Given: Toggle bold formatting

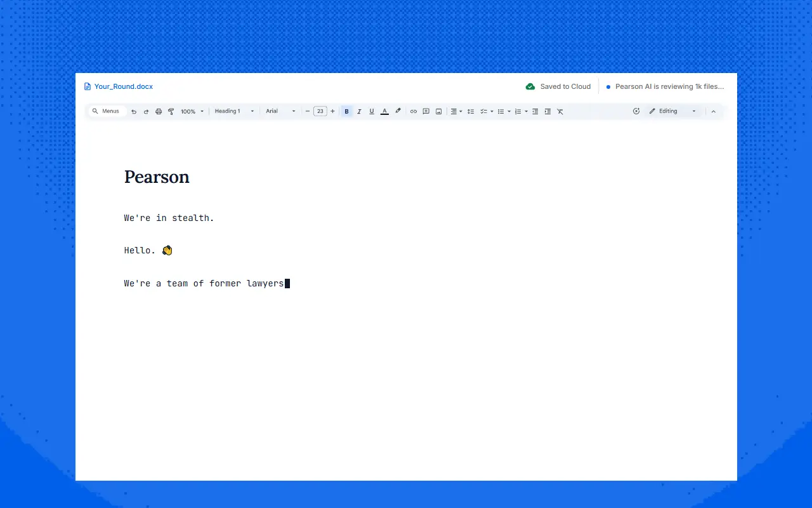Looking at the screenshot, I should [x=346, y=111].
